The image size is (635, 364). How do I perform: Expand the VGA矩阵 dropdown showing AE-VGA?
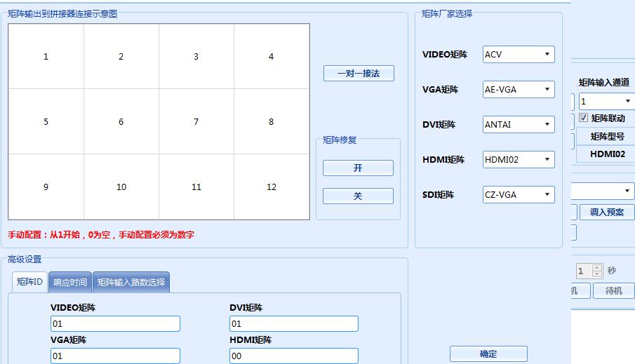pos(519,90)
